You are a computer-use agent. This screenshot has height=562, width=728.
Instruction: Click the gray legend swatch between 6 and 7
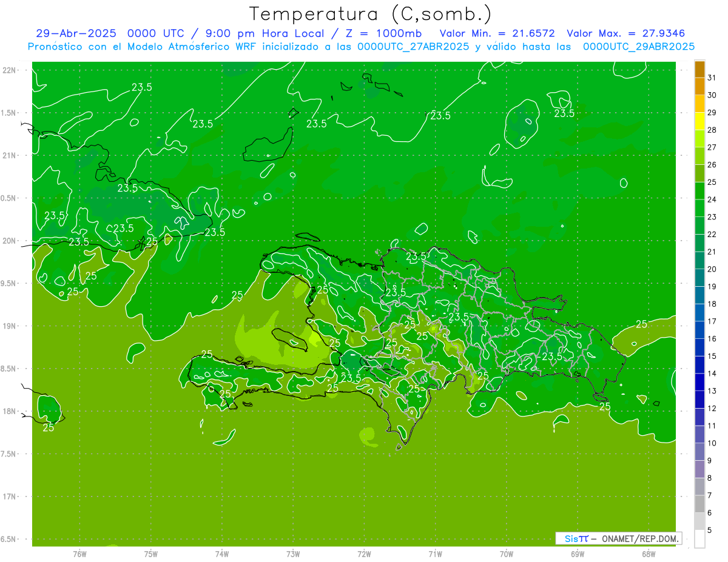coord(699,504)
